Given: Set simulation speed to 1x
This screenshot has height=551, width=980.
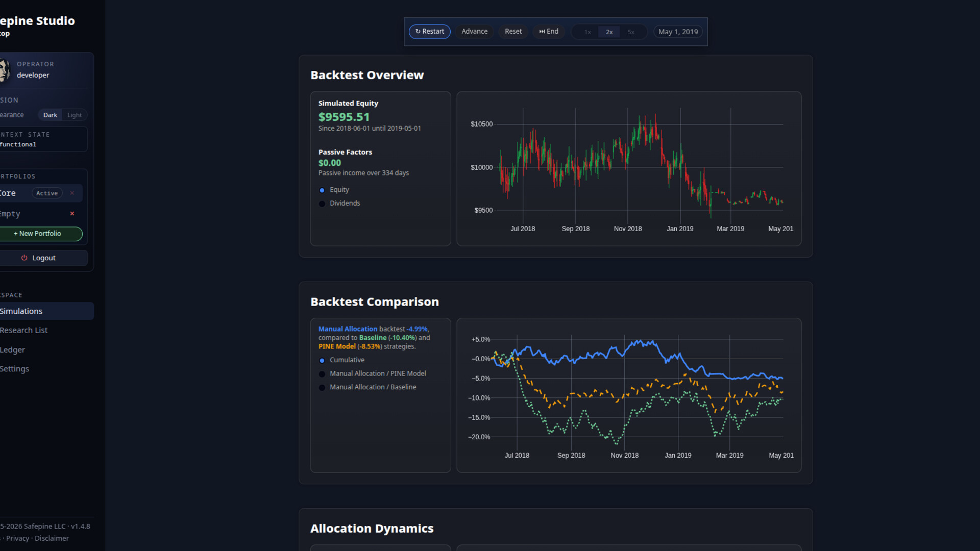Looking at the screenshot, I should (x=587, y=32).
